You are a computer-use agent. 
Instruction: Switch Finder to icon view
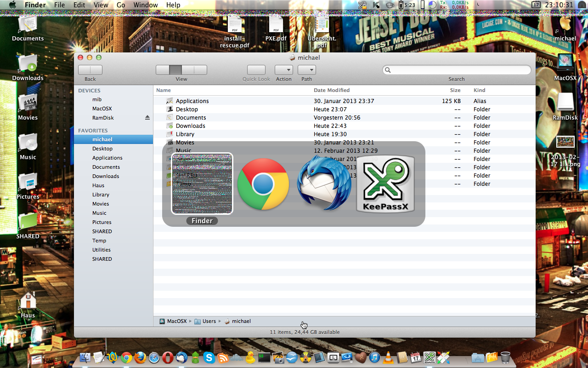(163, 70)
